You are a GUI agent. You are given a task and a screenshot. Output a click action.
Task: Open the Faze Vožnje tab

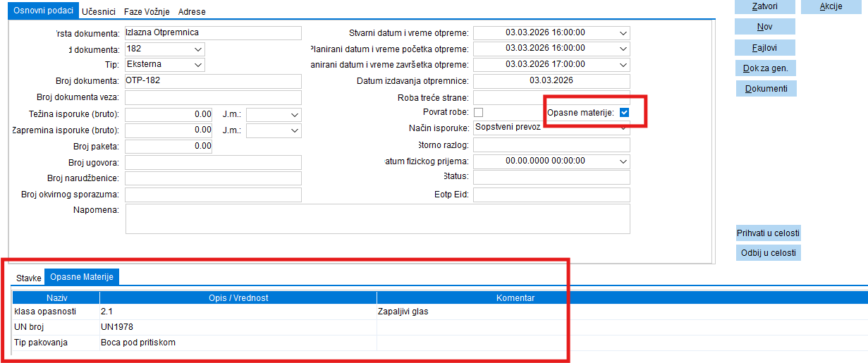(x=148, y=12)
